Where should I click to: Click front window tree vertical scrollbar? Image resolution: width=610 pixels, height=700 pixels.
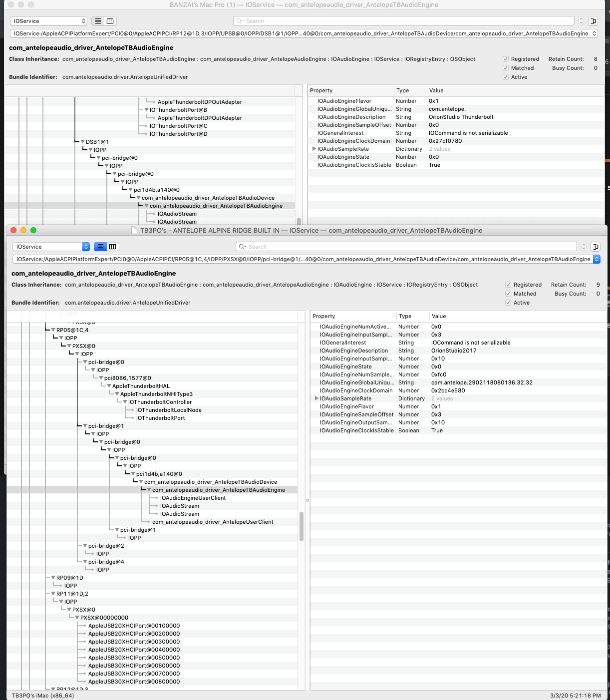point(302,526)
